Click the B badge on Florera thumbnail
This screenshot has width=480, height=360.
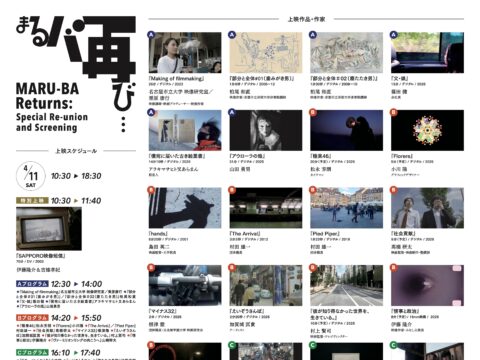(x=394, y=112)
